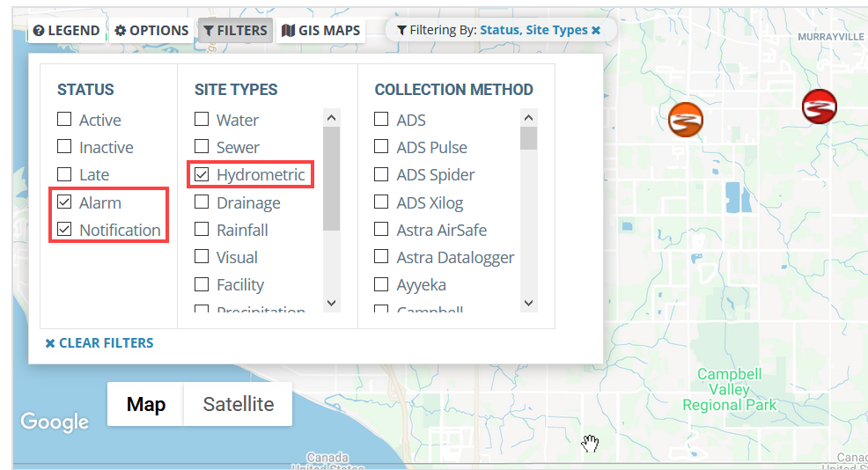Click the red site marker on map

(820, 106)
